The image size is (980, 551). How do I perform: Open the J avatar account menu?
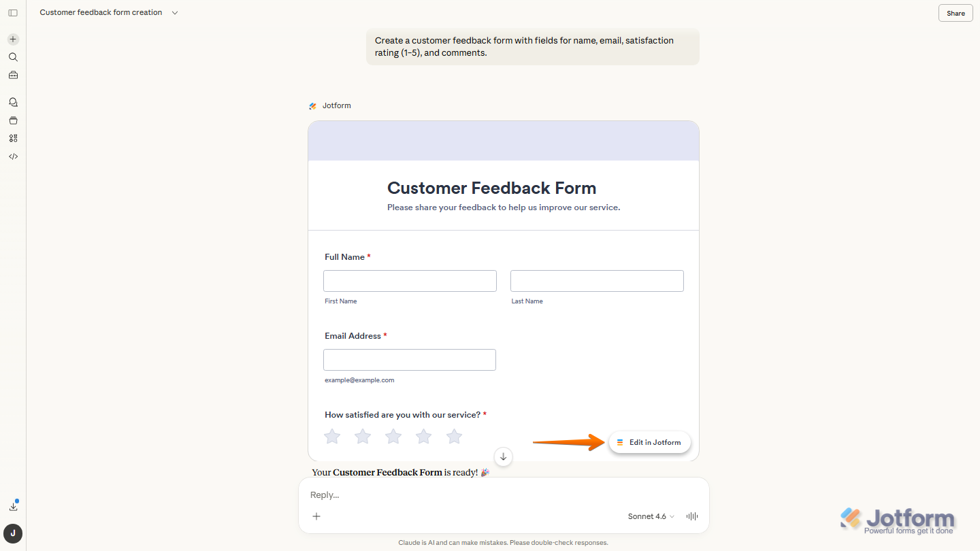(x=12, y=534)
